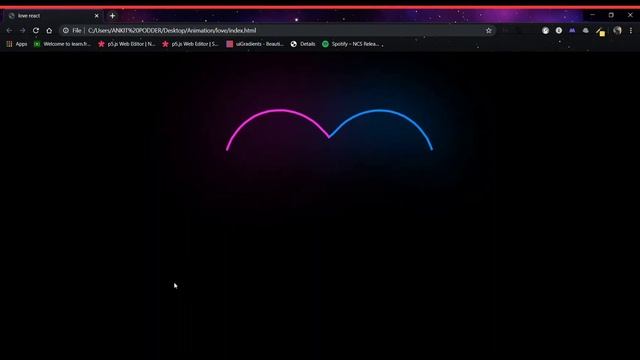Go to the browser home page icon
Image resolution: width=640 pixels, height=360 pixels.
click(x=49, y=30)
